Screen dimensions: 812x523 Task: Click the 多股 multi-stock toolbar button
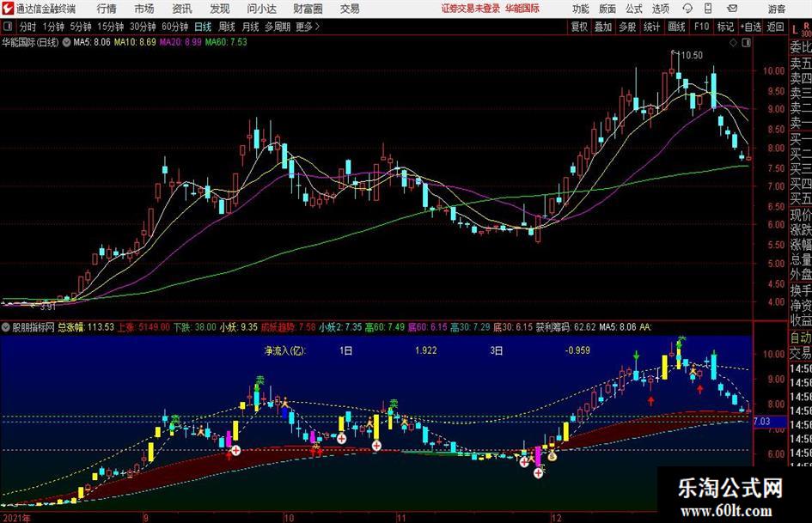pos(627,27)
